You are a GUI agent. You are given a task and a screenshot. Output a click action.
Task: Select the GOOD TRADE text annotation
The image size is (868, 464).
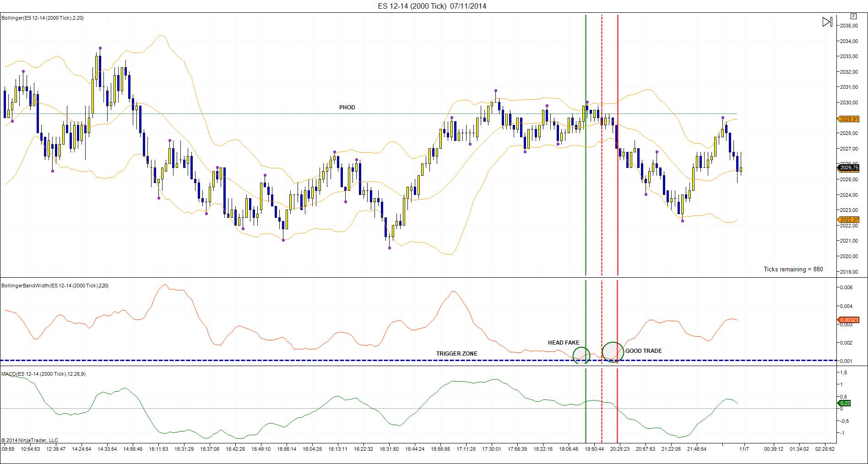[644, 351]
